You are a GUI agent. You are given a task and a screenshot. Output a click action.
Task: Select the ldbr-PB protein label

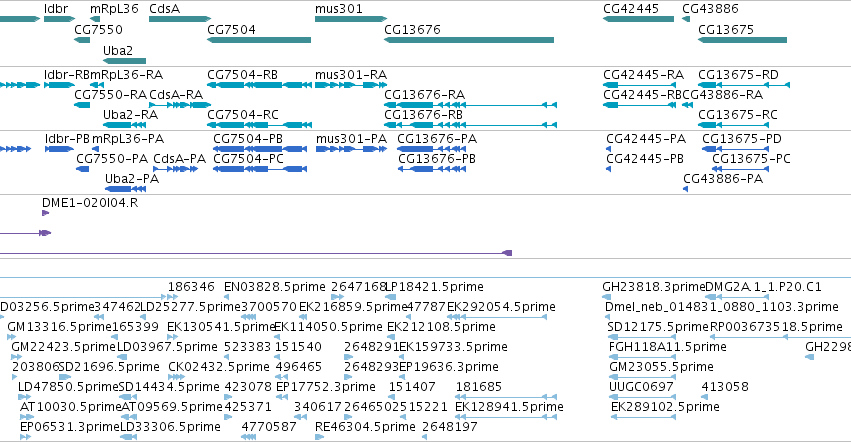[67, 138]
